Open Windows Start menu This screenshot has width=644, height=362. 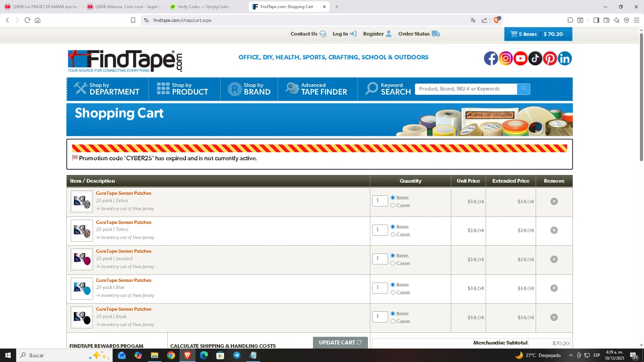(8, 355)
